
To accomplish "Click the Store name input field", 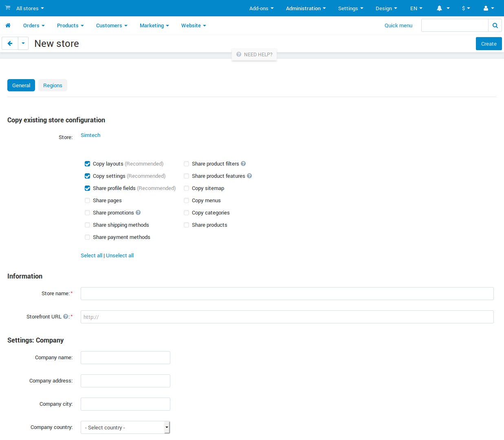I will point(287,294).
